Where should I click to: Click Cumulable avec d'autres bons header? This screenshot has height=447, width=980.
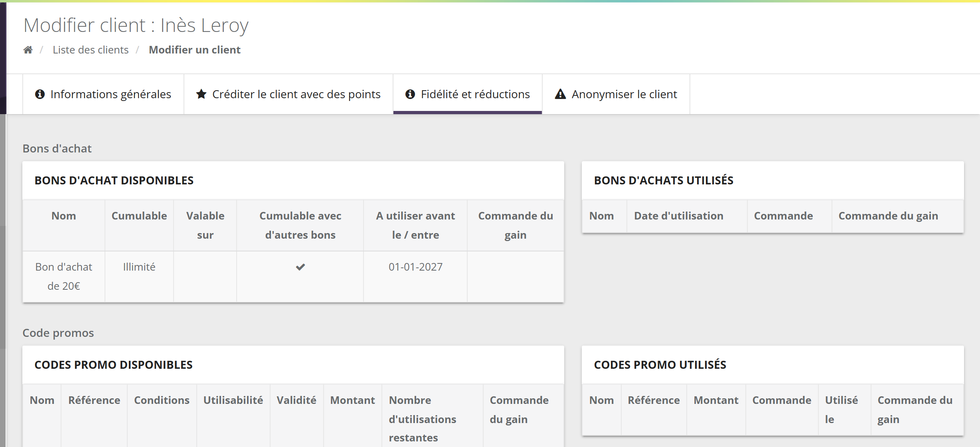click(x=300, y=225)
